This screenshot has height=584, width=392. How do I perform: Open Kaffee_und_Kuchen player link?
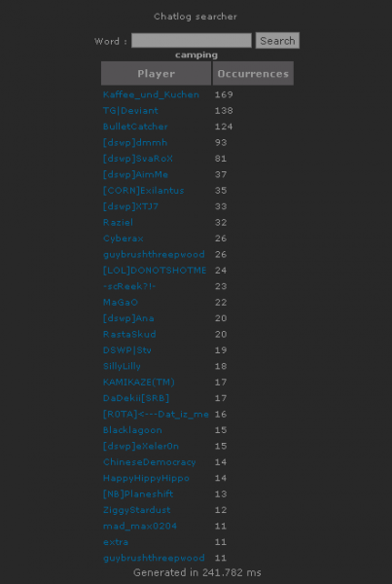pos(151,94)
